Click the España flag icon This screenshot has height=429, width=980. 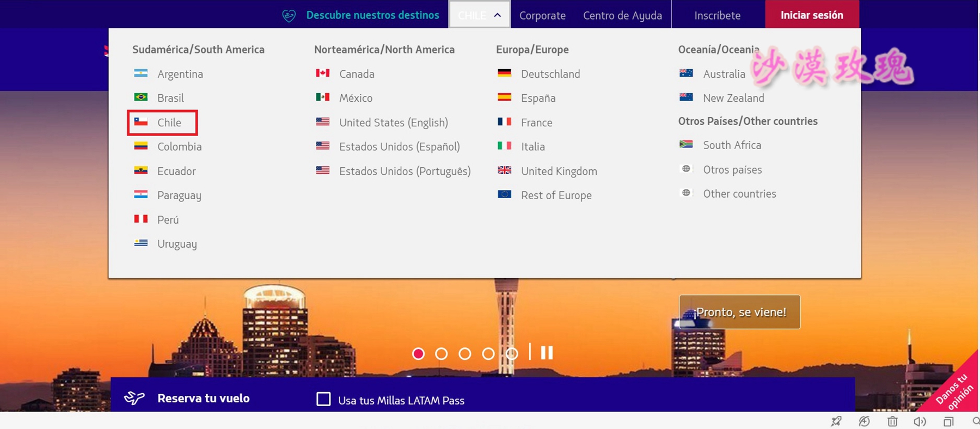pos(505,97)
